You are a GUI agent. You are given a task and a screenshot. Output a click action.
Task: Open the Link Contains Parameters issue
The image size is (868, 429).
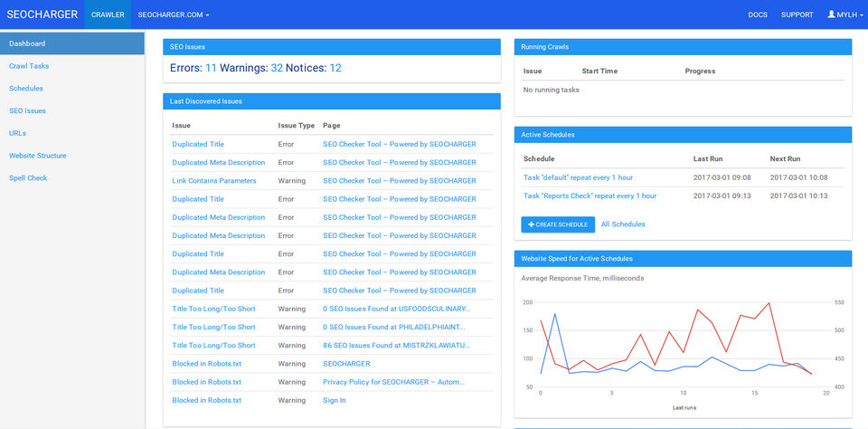pyautogui.click(x=214, y=181)
